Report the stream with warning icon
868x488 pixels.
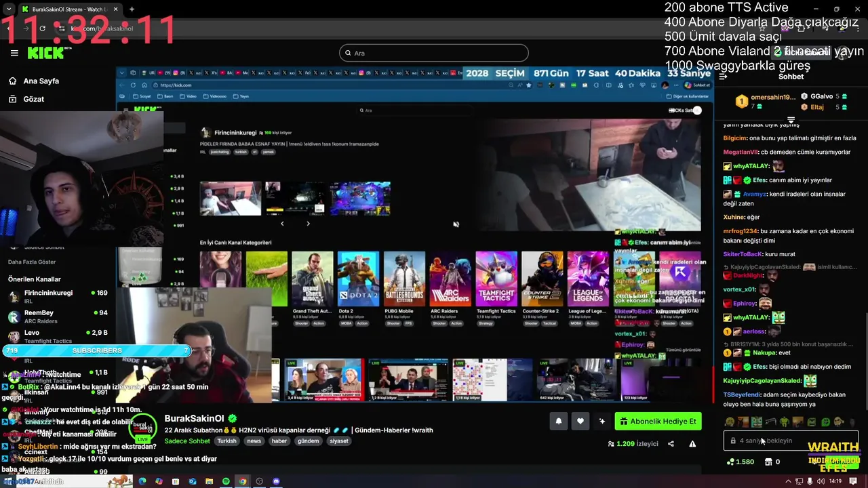coord(692,444)
